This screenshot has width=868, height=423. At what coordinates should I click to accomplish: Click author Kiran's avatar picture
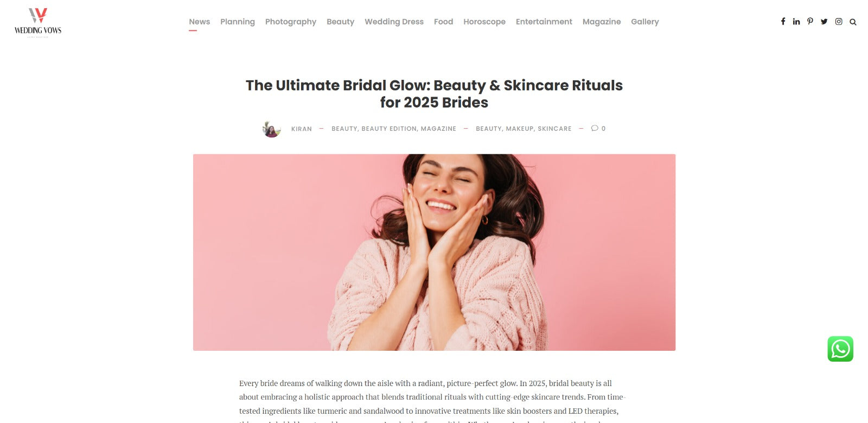coord(272,129)
